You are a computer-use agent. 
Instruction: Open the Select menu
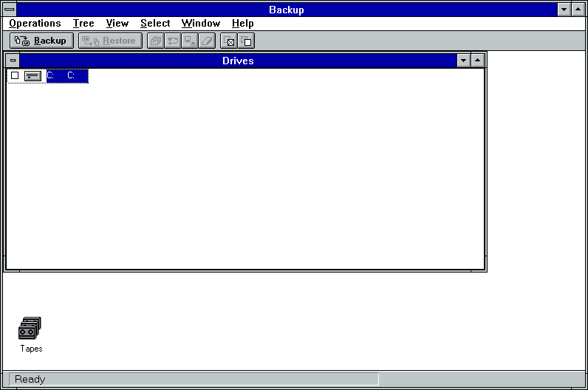155,24
